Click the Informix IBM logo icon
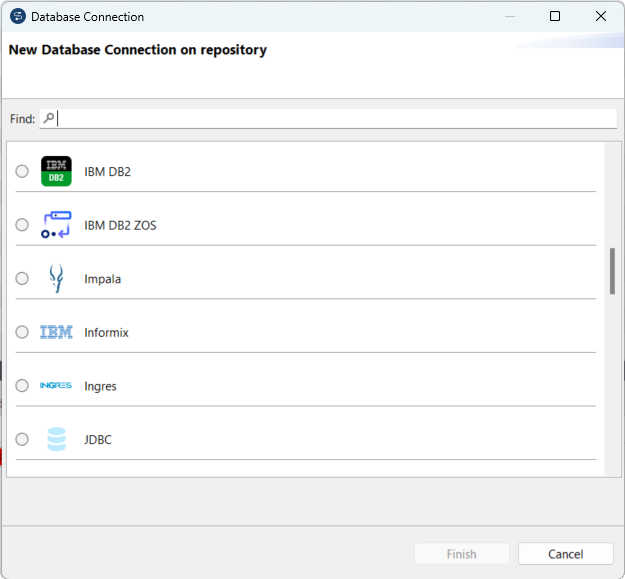The height and width of the screenshot is (579, 625). pos(56,332)
